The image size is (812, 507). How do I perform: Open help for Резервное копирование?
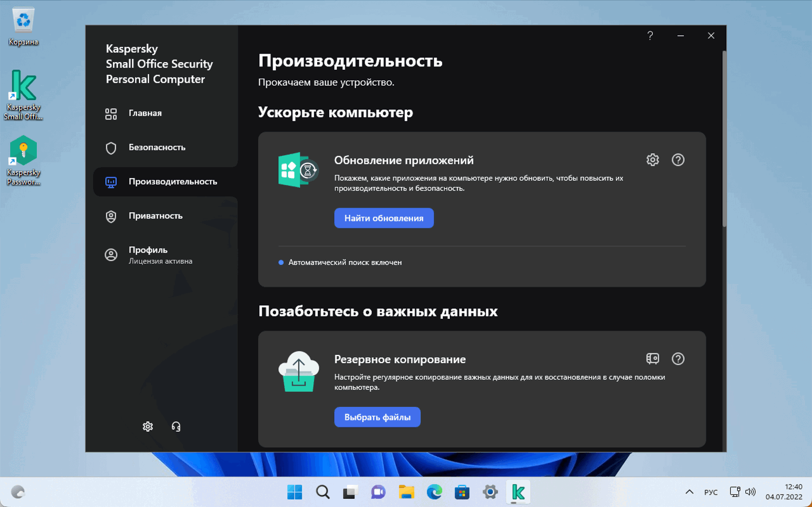(x=678, y=359)
